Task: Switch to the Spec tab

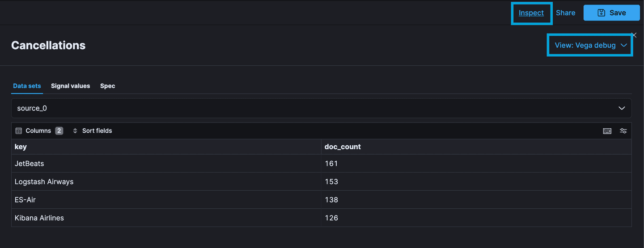Action: tap(107, 86)
